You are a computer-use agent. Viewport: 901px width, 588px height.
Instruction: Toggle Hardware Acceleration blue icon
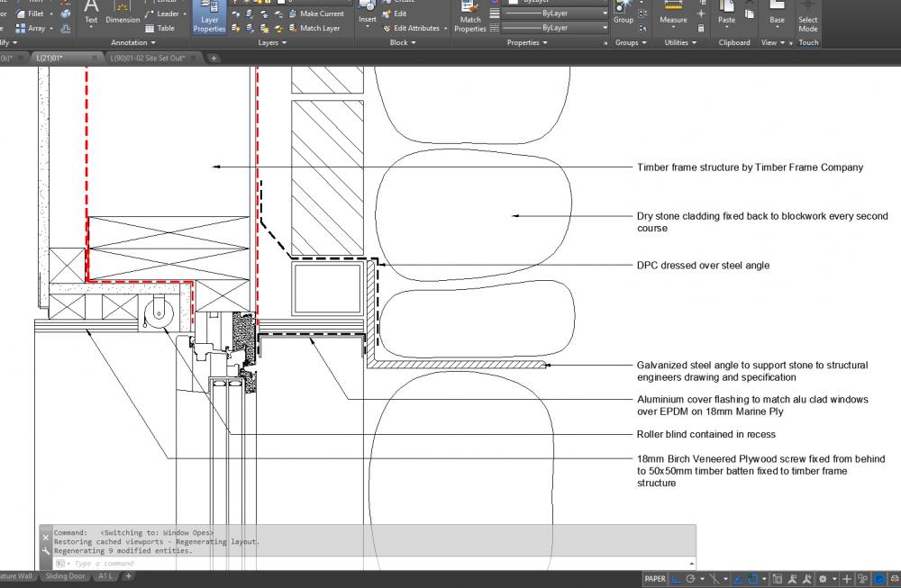[878, 579]
